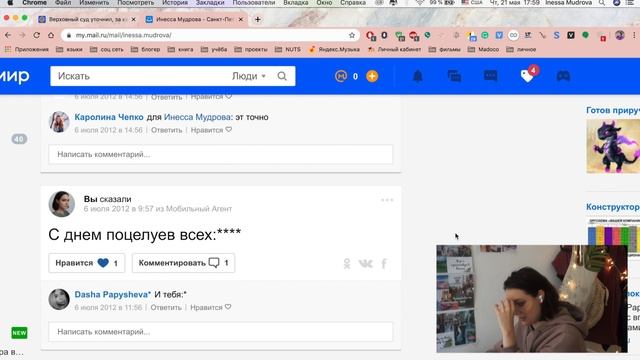Reply to Dasha Papysheva's comment
The width and height of the screenshot is (640, 360).
[166, 307]
